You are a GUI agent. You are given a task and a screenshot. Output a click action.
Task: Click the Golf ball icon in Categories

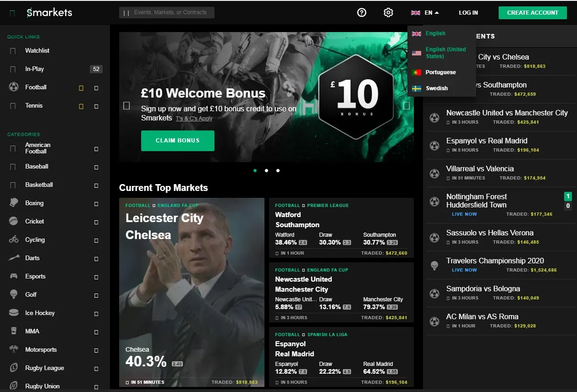13,294
